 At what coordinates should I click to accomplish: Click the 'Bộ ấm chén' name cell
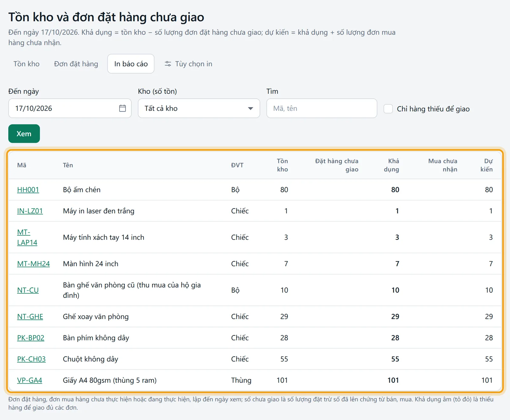(x=82, y=190)
